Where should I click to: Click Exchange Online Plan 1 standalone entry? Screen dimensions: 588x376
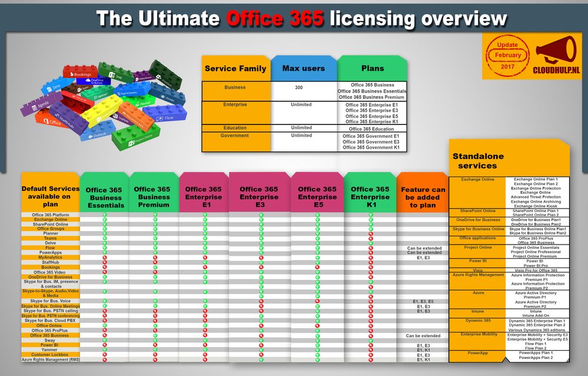pyautogui.click(x=536, y=180)
